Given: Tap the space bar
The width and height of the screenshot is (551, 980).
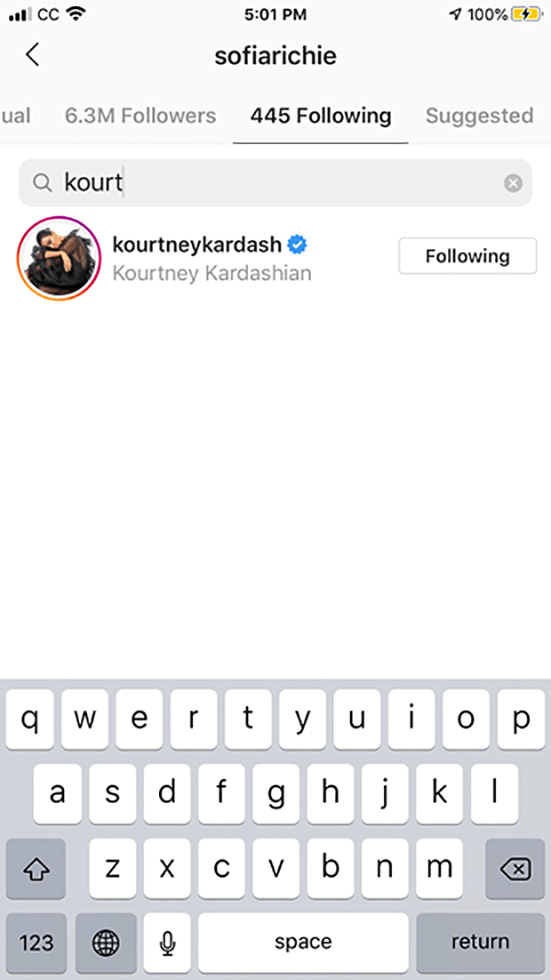Looking at the screenshot, I should point(303,943).
